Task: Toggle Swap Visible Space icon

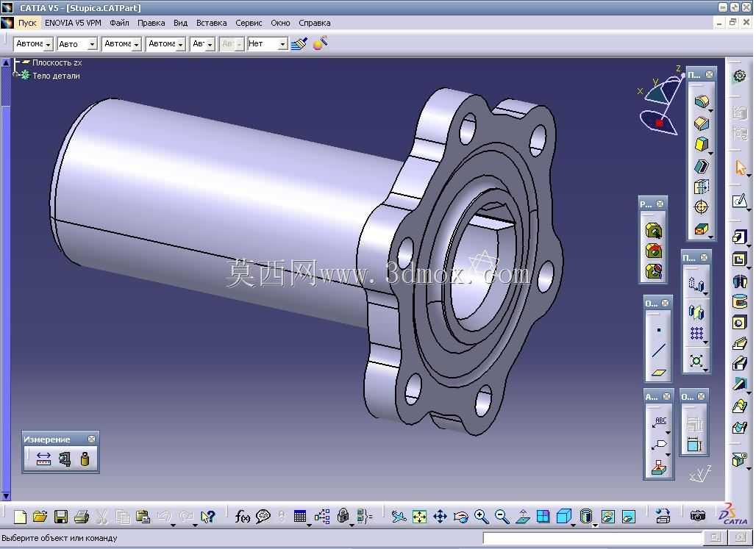Action: click(x=628, y=517)
